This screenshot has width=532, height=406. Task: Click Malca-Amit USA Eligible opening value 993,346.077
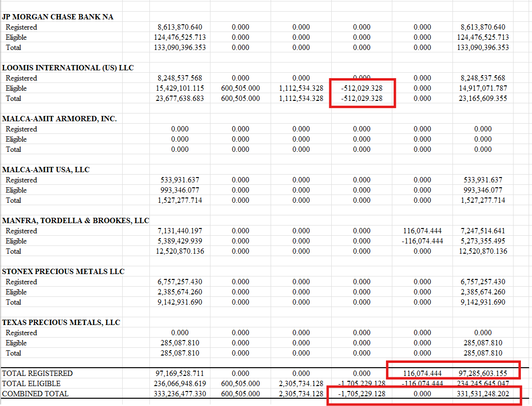click(x=180, y=190)
